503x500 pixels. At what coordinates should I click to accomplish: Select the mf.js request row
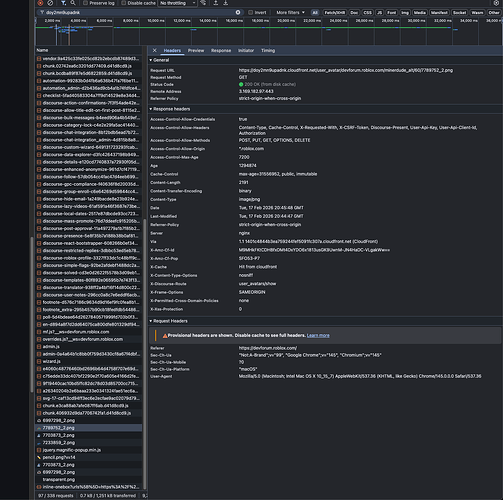89,332
